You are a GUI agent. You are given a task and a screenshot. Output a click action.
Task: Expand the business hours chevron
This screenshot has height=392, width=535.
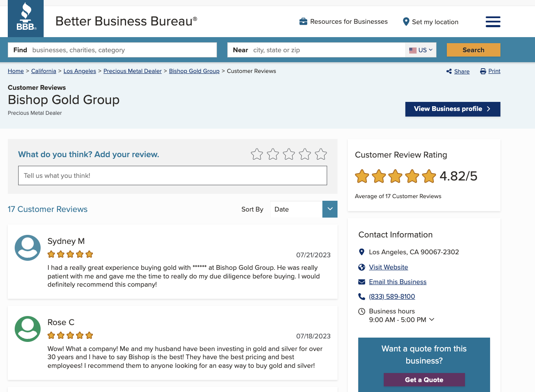click(x=432, y=320)
